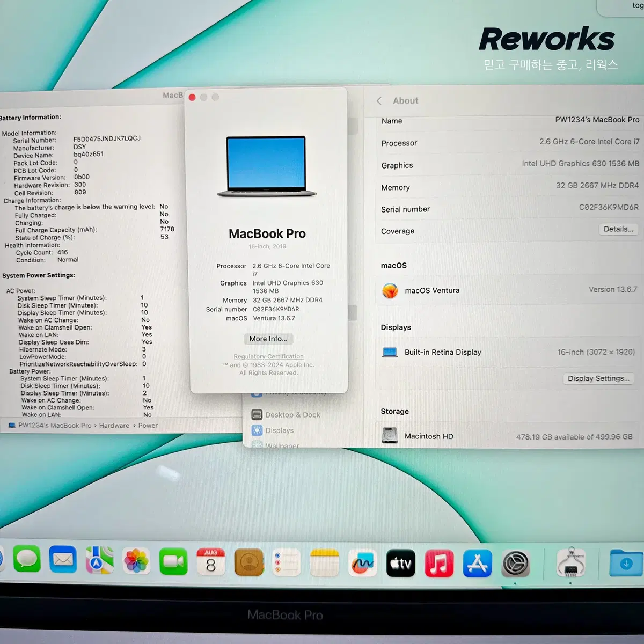Click the More Info... button

[x=268, y=339]
